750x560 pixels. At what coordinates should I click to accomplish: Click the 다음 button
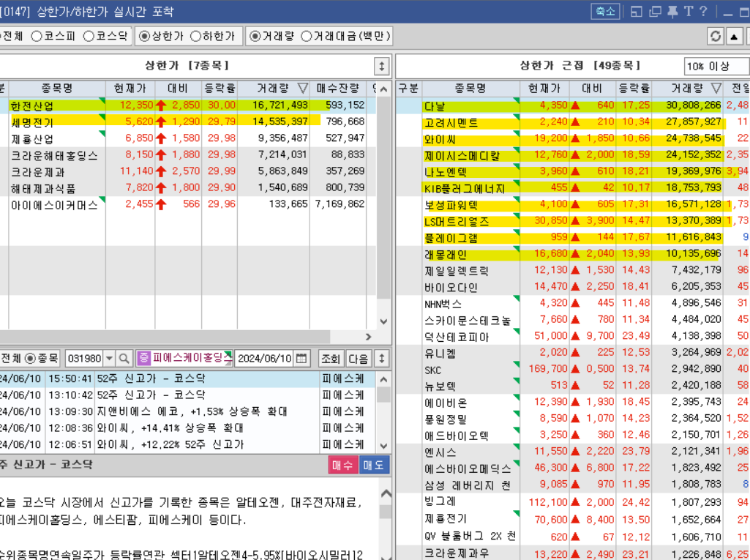tap(359, 359)
